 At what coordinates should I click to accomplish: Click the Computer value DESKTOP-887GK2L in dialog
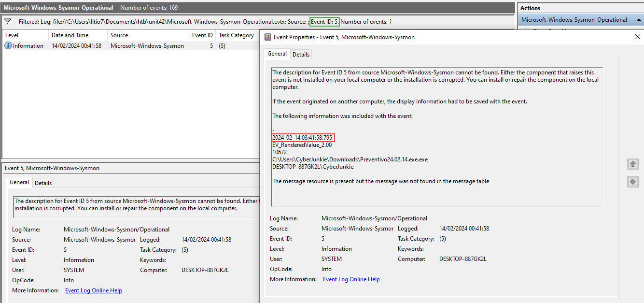[x=463, y=259]
